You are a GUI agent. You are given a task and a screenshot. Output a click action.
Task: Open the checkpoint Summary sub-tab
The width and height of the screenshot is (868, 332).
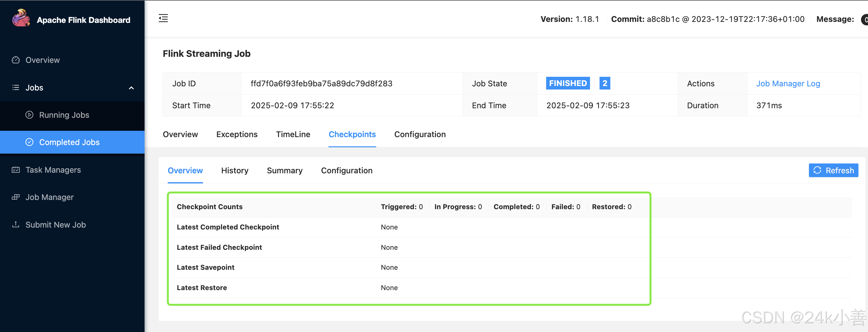click(285, 170)
